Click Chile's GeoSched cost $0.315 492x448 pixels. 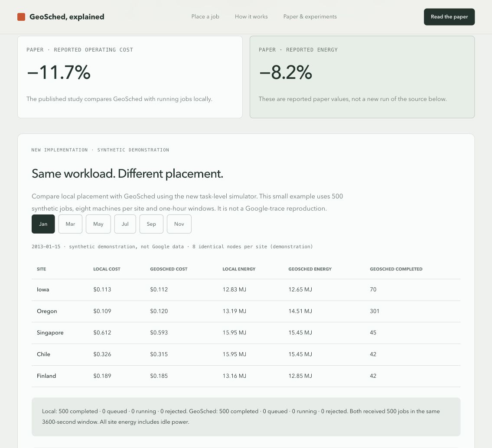coord(159,354)
